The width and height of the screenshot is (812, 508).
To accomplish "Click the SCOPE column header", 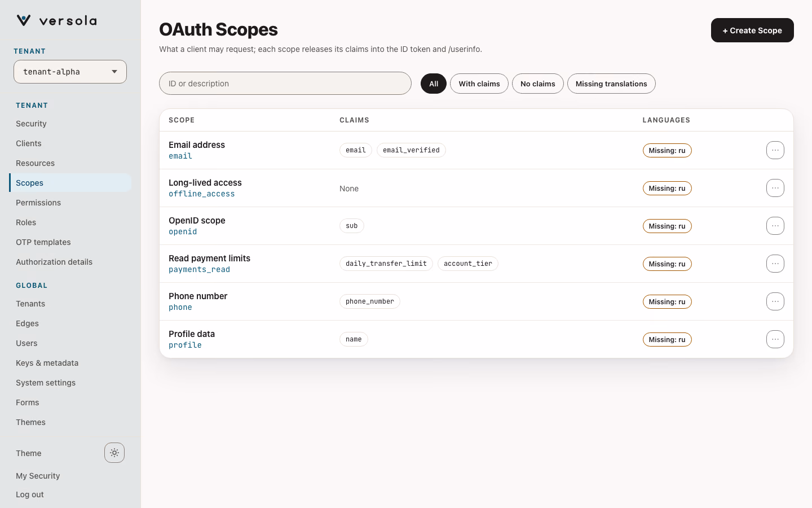I will [x=182, y=120].
